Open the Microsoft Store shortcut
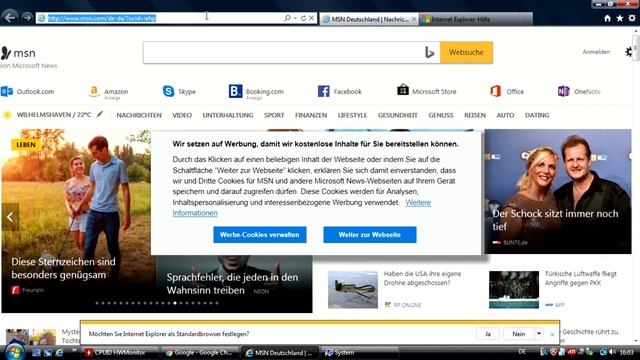 click(x=427, y=91)
